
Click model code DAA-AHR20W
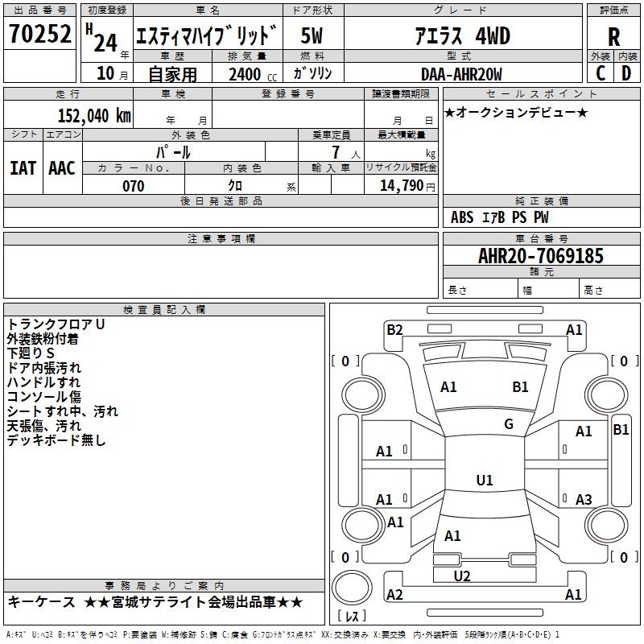click(x=461, y=74)
